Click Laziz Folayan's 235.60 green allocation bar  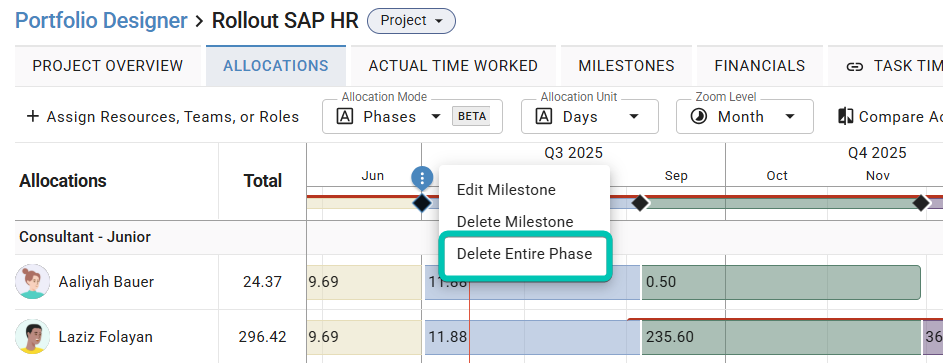pos(781,337)
